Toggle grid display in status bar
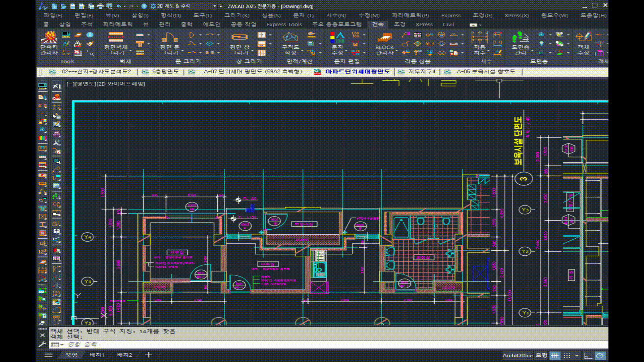The image size is (644, 362). coord(555,356)
